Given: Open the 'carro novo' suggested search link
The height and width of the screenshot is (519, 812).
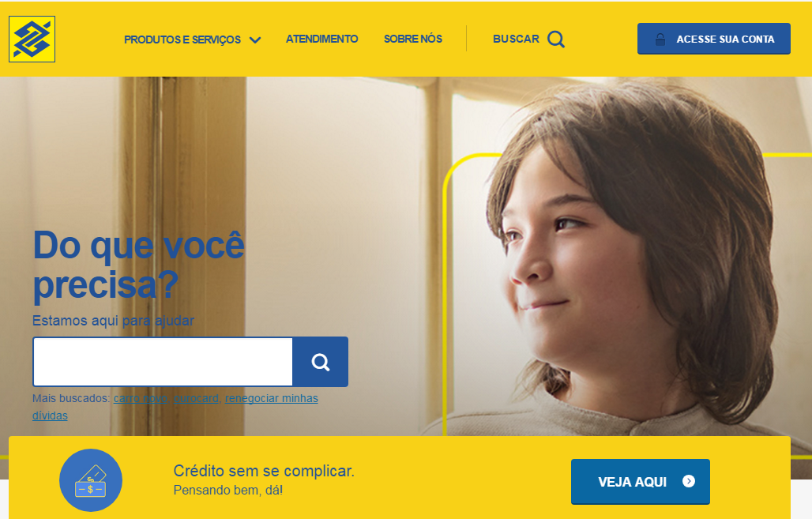Looking at the screenshot, I should pyautogui.click(x=141, y=398).
